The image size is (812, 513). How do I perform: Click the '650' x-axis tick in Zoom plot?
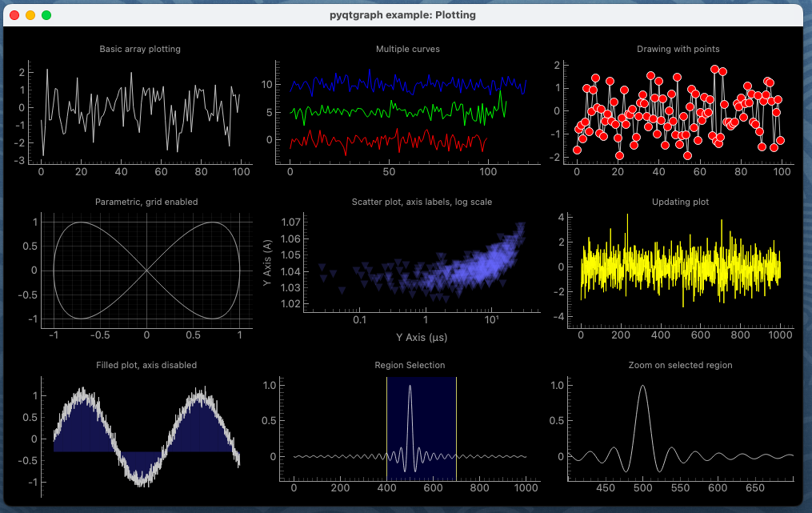click(754, 488)
